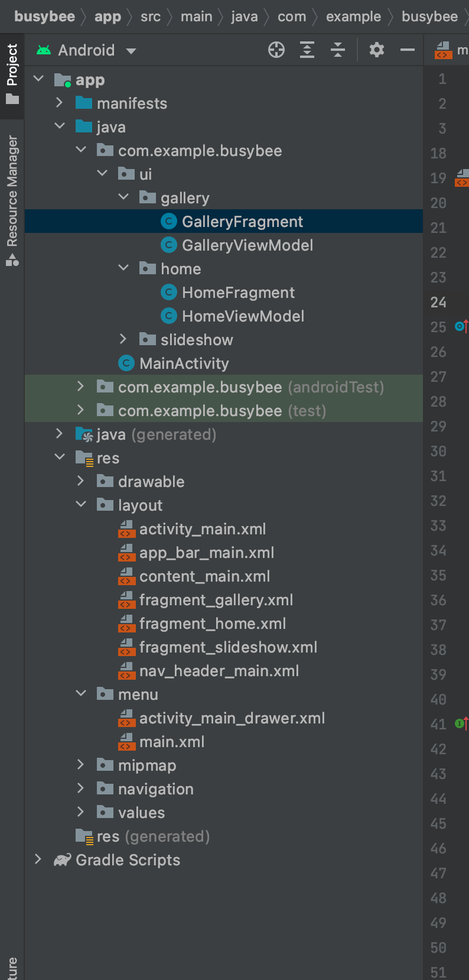Viewport: 469px width, 980px height.
Task: Click the Select Opened File target icon
Action: point(276,50)
